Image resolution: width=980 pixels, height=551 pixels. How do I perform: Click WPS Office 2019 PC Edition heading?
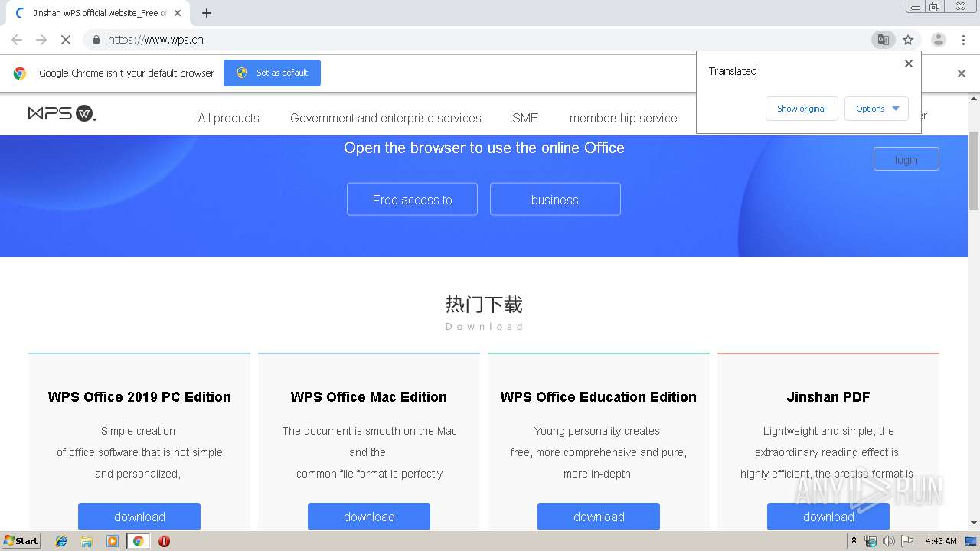(x=139, y=396)
